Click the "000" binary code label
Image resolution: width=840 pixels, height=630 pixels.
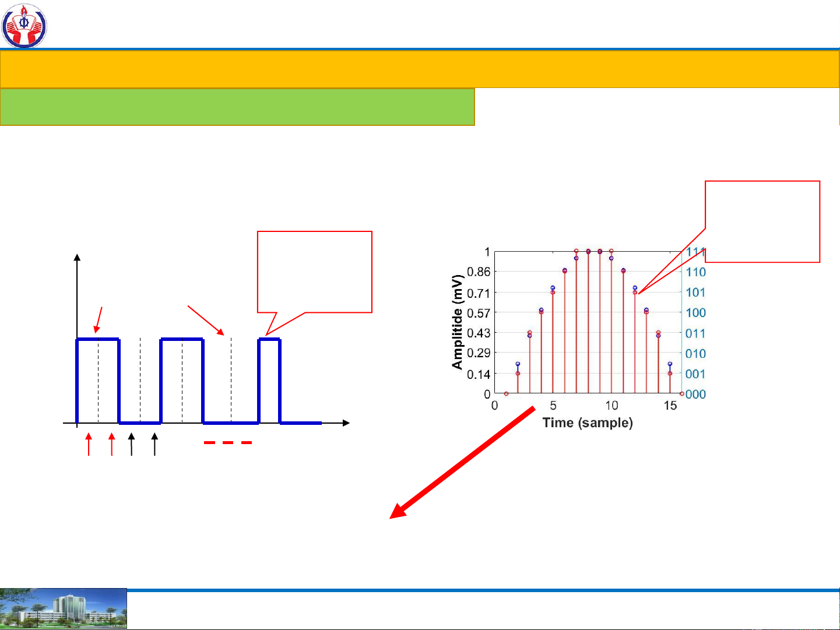click(695, 395)
